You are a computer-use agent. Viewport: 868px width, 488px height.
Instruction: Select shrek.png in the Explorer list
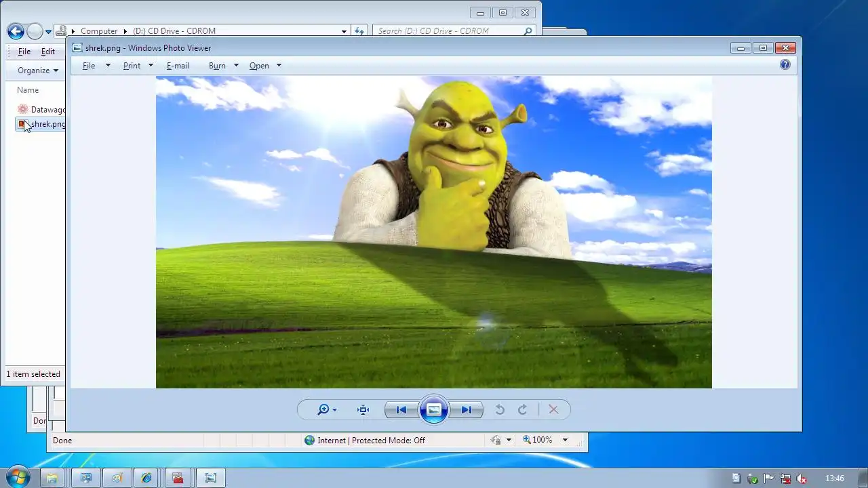tap(41, 124)
